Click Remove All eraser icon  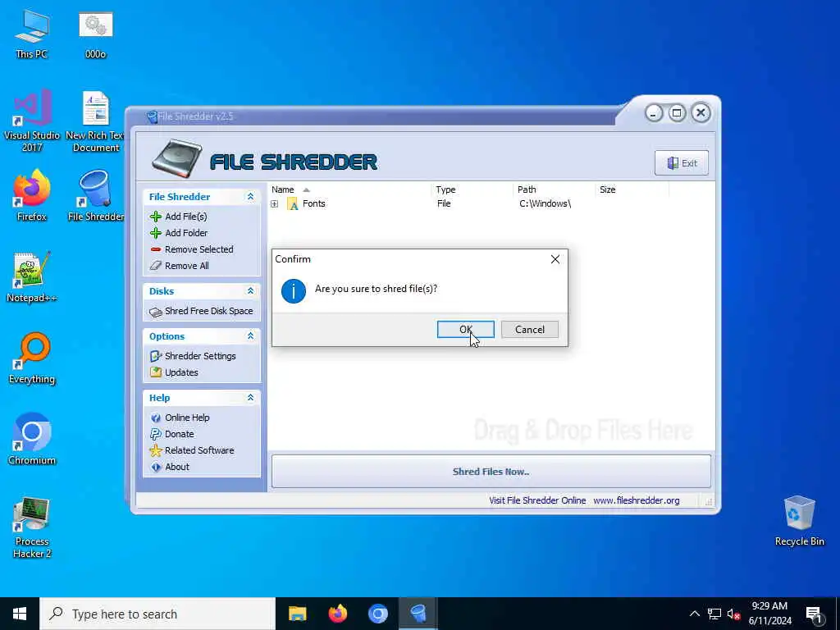tap(156, 266)
